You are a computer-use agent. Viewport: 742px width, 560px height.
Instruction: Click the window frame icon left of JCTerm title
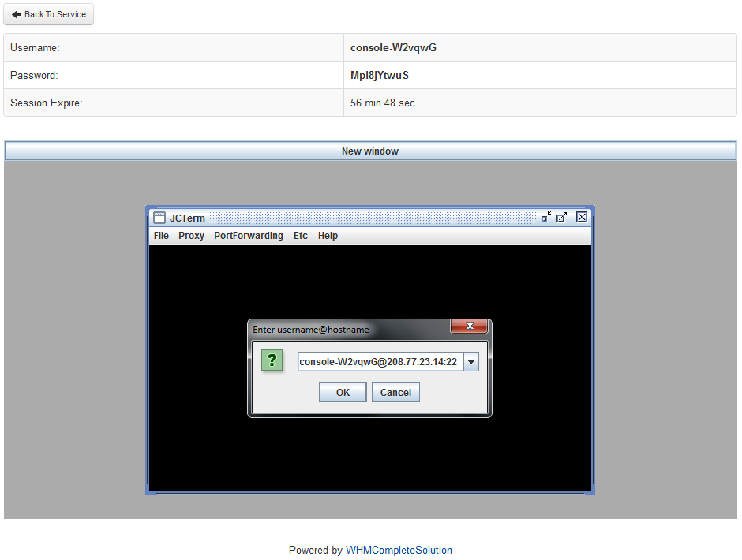tap(160, 218)
